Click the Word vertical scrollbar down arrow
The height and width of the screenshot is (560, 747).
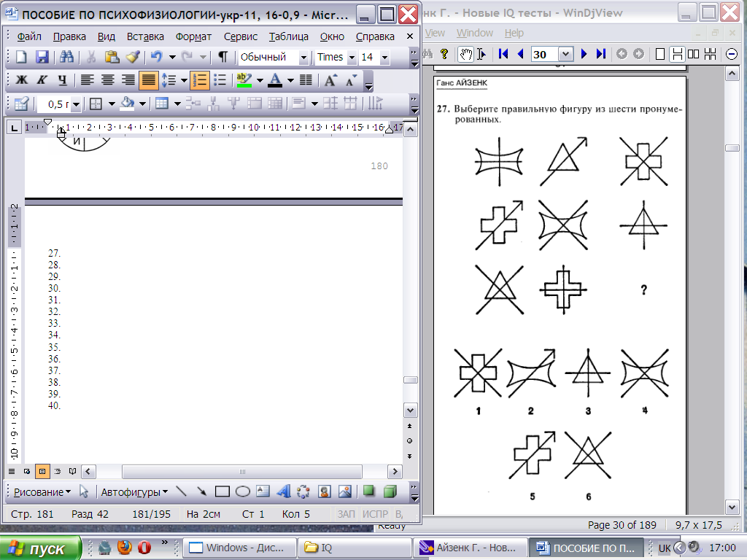tap(410, 411)
